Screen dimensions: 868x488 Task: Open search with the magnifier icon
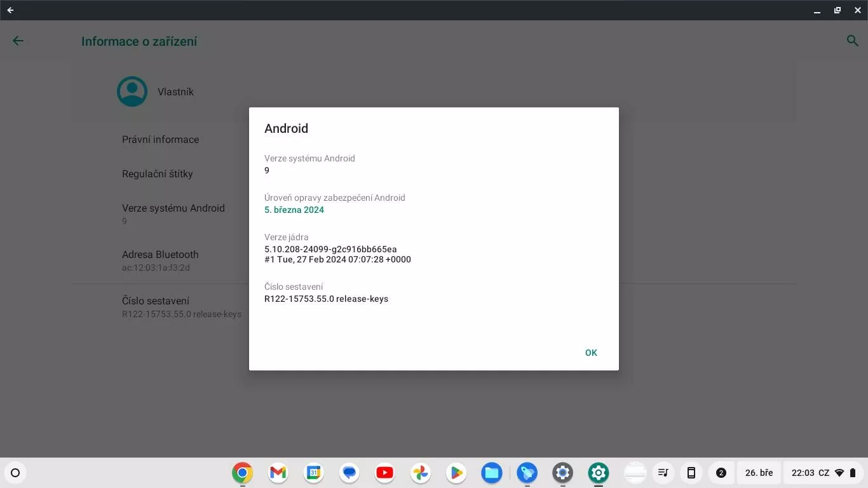852,41
